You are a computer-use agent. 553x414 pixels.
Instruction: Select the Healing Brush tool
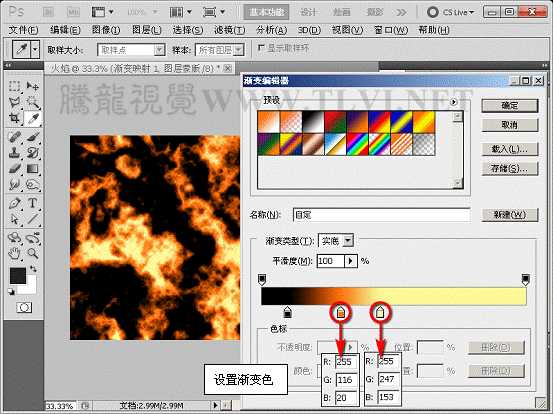pos(14,136)
